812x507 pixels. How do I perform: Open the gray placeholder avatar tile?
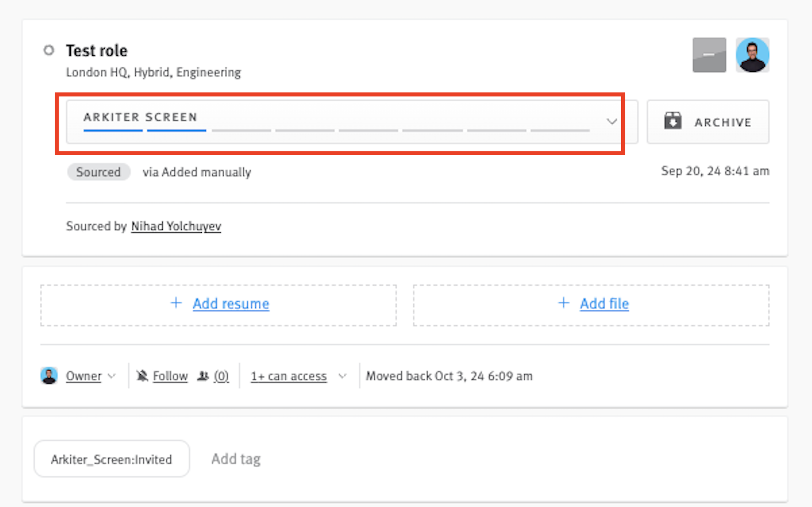click(709, 55)
